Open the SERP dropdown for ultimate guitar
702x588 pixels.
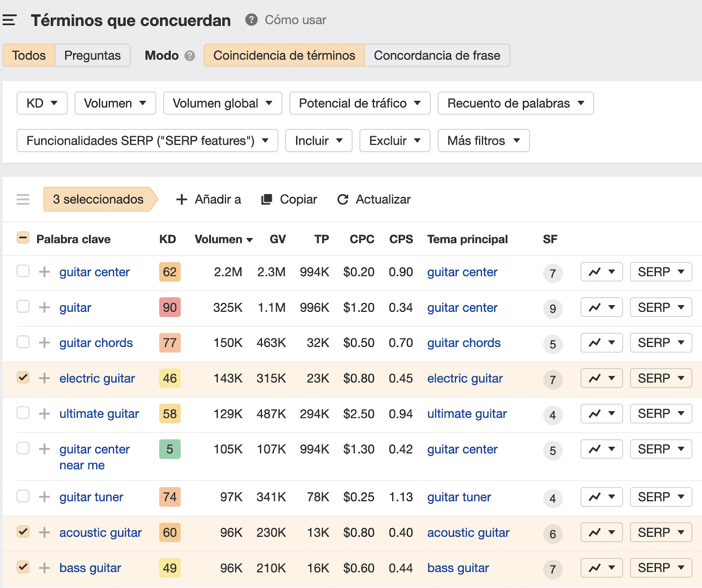(x=661, y=413)
